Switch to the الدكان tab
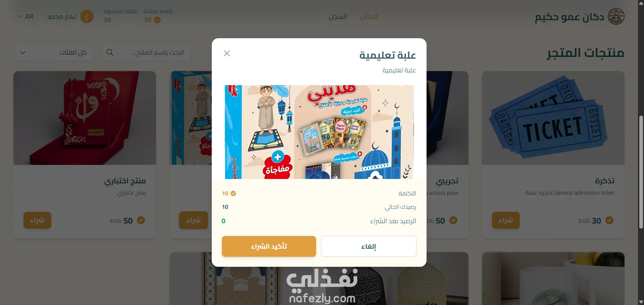Image resolution: width=644 pixels, height=305 pixels. [x=369, y=16]
